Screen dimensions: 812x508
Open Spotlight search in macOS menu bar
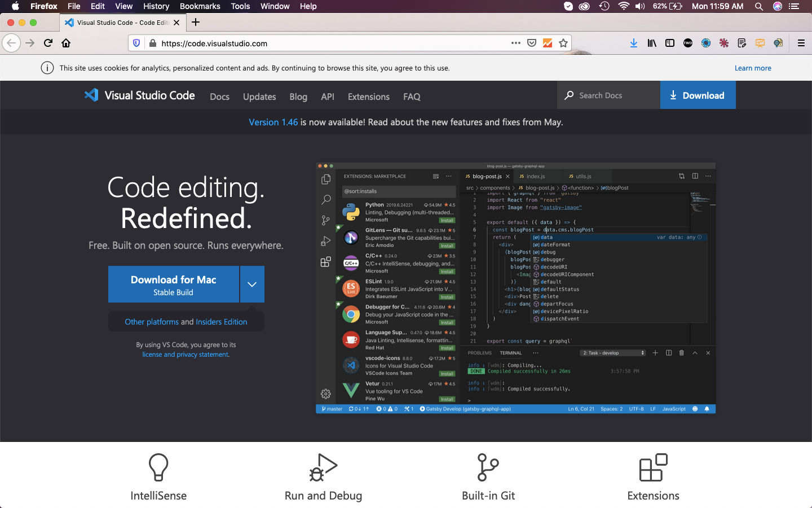(759, 6)
